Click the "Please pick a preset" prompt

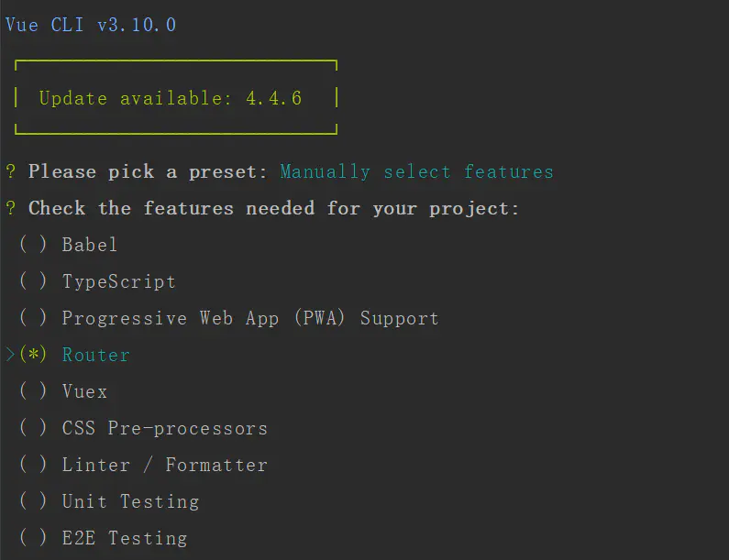pyautogui.click(x=147, y=171)
